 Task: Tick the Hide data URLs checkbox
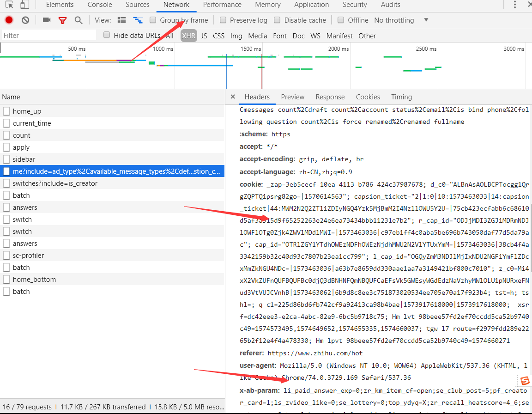(107, 35)
